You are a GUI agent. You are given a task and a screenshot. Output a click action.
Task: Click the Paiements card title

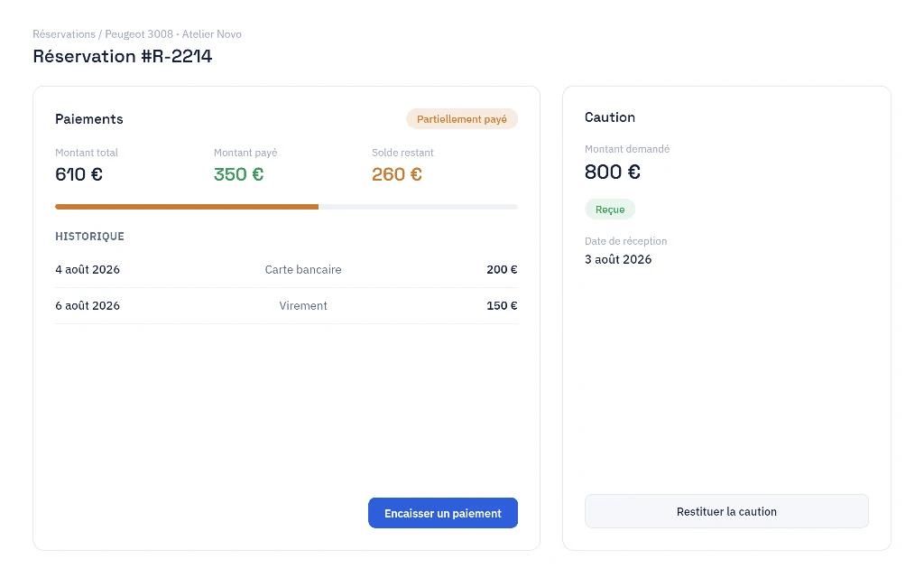coord(89,119)
